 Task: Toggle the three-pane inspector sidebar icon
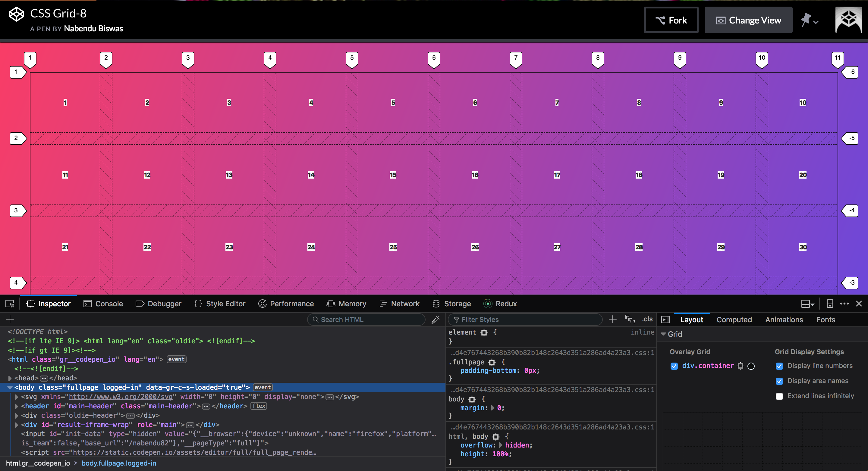click(665, 320)
